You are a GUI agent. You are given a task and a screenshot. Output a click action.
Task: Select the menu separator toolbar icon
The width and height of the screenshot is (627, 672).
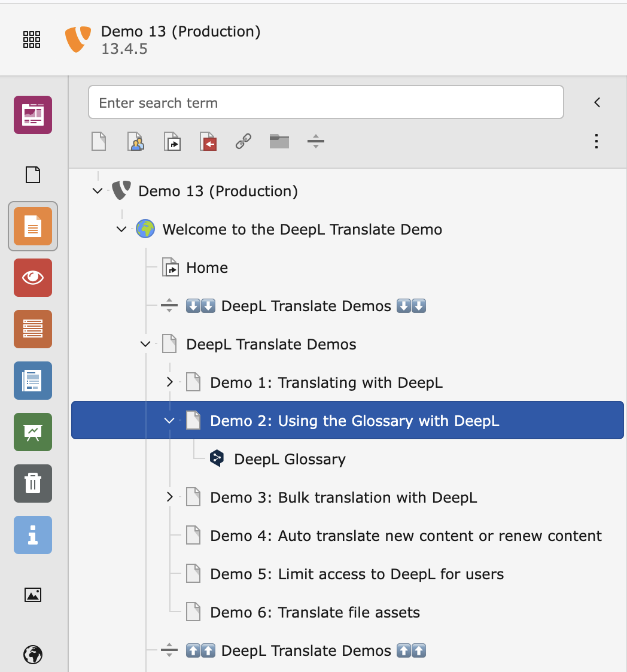(316, 141)
